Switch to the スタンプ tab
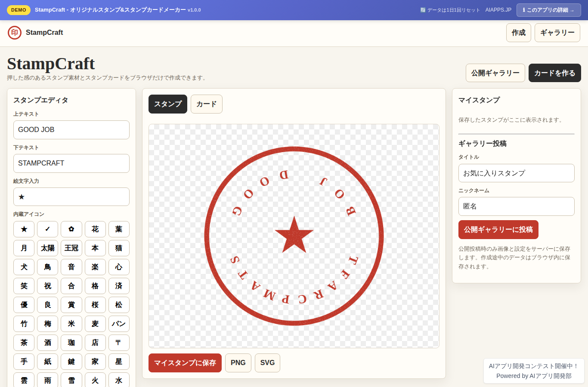 pyautogui.click(x=168, y=104)
